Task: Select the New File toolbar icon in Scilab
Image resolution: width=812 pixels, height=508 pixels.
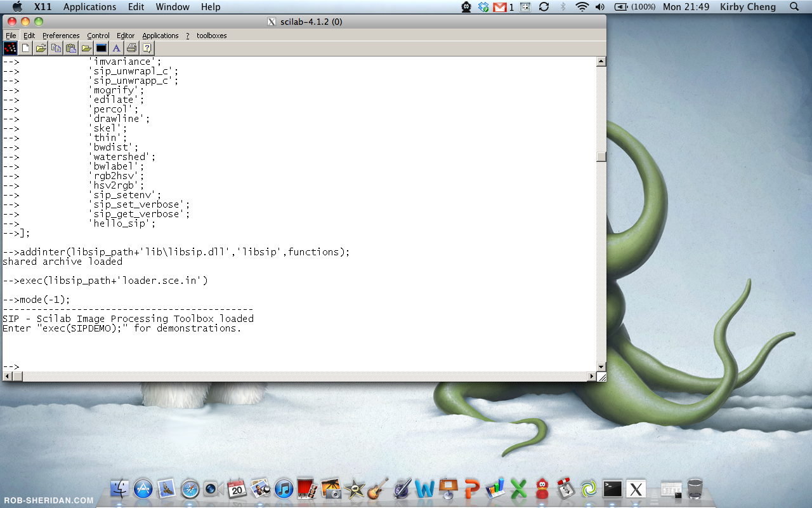Action: (25, 48)
